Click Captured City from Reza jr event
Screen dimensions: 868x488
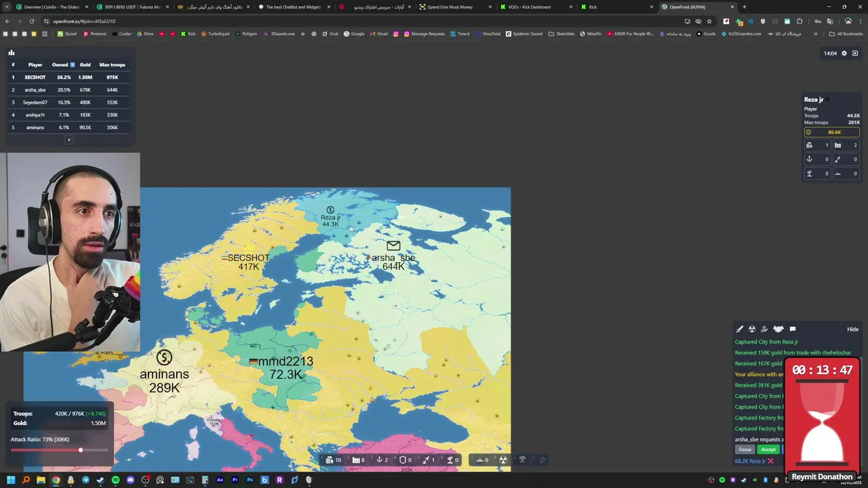coord(766,342)
